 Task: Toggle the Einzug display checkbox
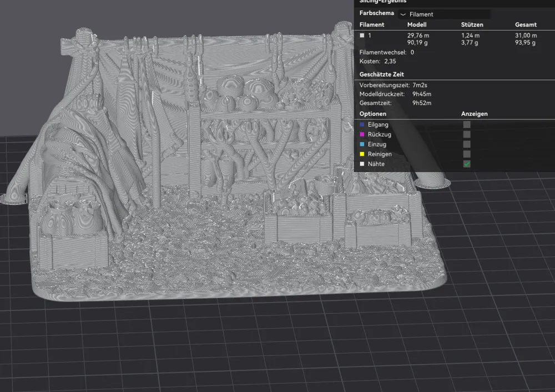[x=467, y=144]
